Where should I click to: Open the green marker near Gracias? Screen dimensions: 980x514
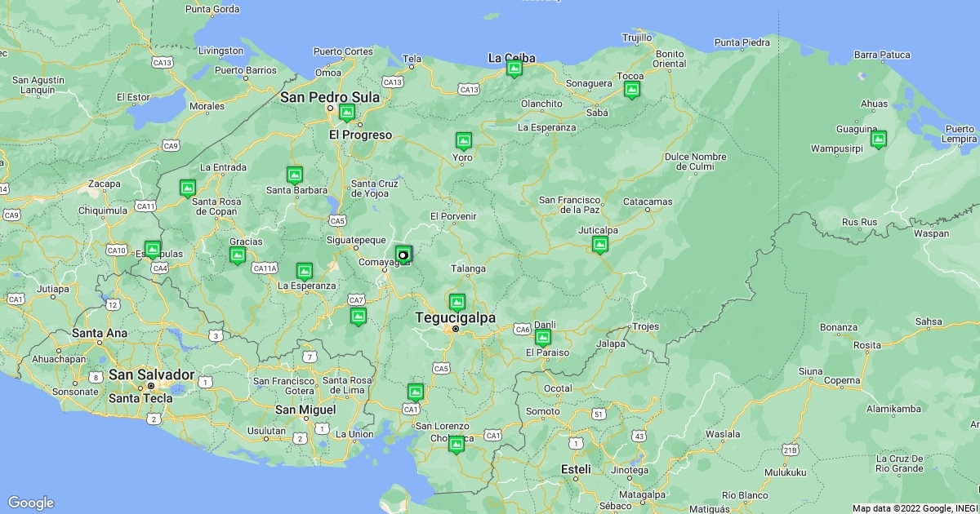237,255
